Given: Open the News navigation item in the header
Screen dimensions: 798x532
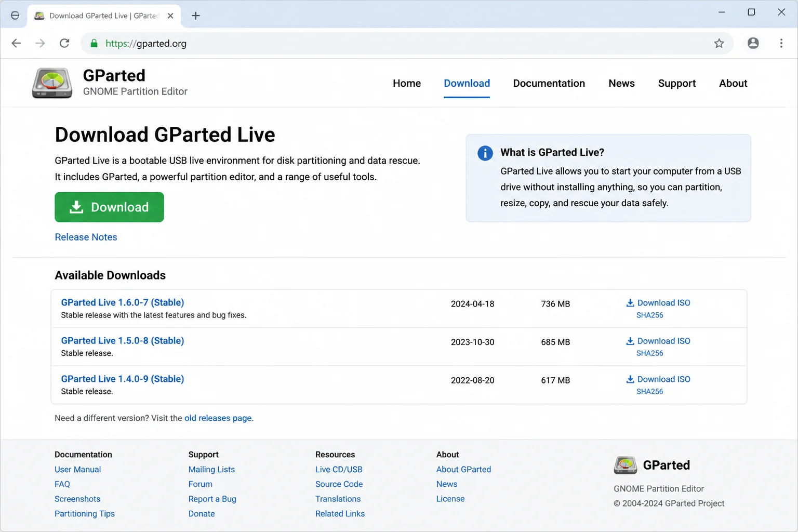Looking at the screenshot, I should (x=621, y=83).
